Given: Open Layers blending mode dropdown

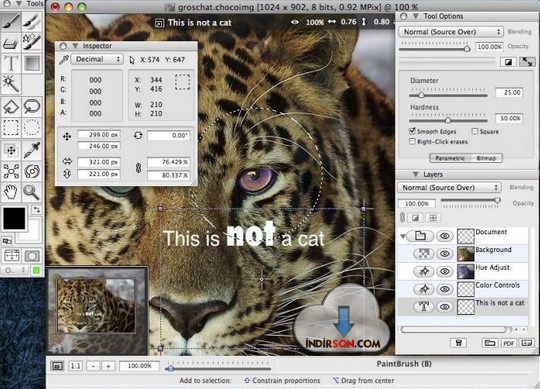Looking at the screenshot, I should point(450,188).
